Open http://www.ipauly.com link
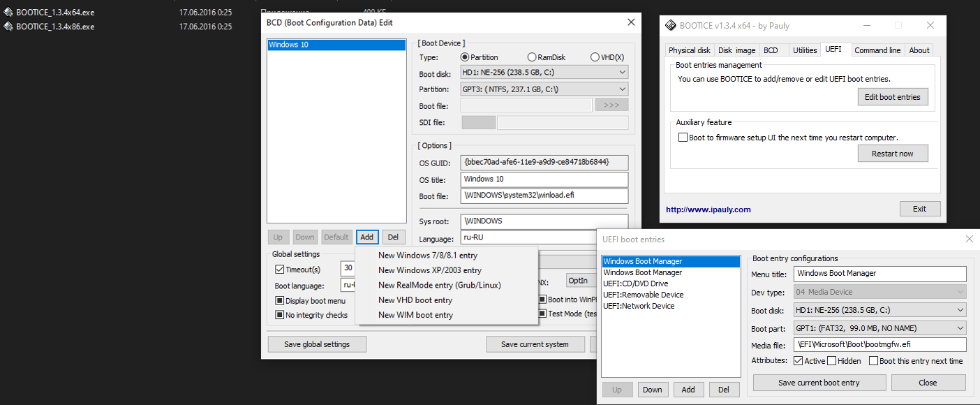 [708, 209]
